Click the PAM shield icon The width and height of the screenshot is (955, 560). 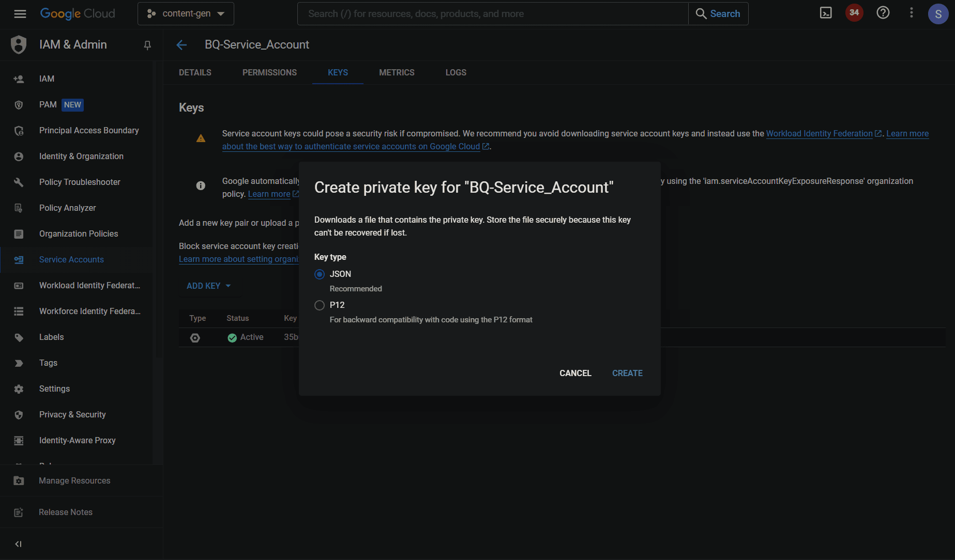coord(19,105)
